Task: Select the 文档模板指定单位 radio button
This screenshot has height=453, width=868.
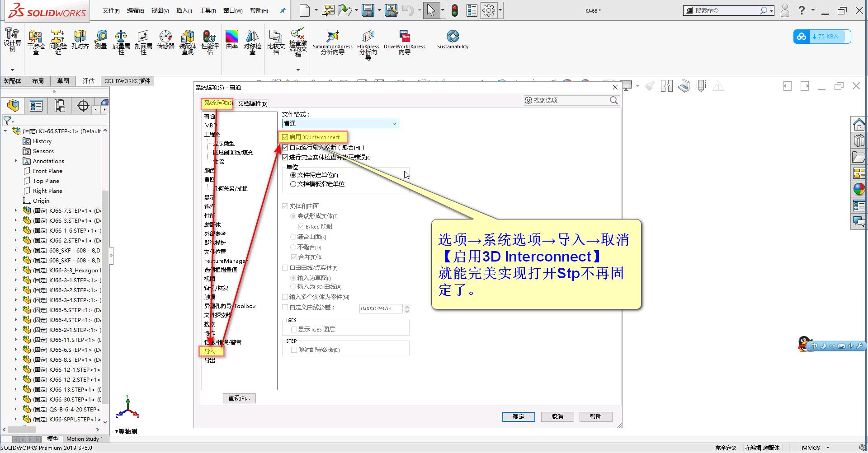Action: [293, 184]
